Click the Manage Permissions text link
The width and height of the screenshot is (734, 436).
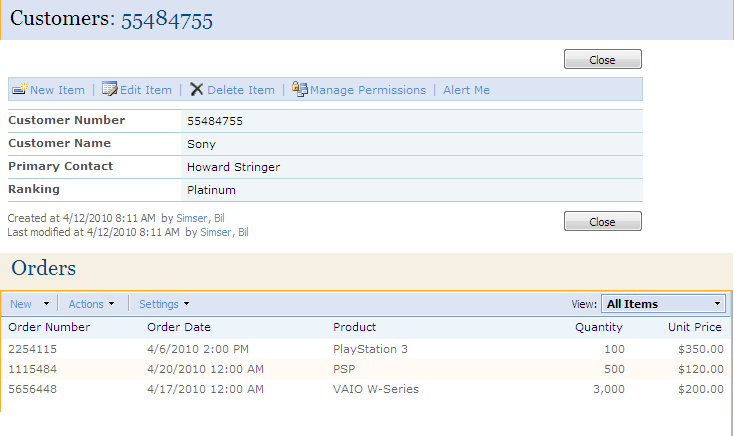[x=368, y=90]
